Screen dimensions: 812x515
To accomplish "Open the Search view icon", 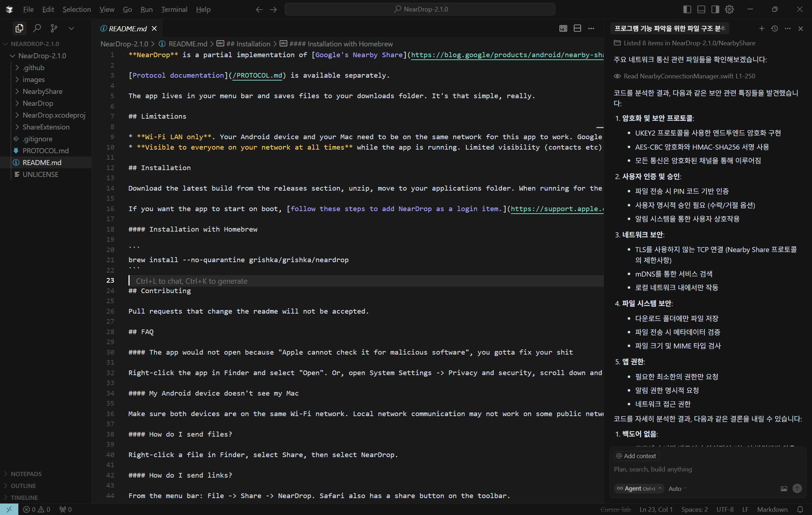I will [37, 28].
